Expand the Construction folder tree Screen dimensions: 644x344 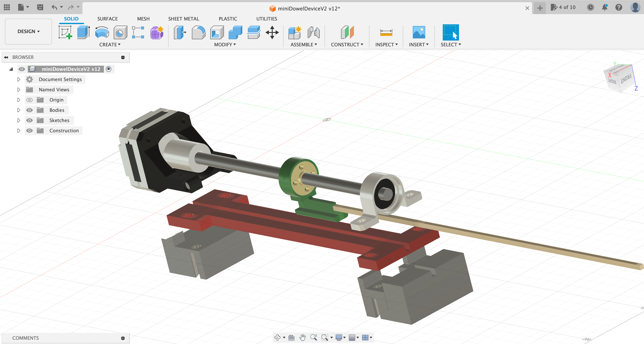pos(19,131)
